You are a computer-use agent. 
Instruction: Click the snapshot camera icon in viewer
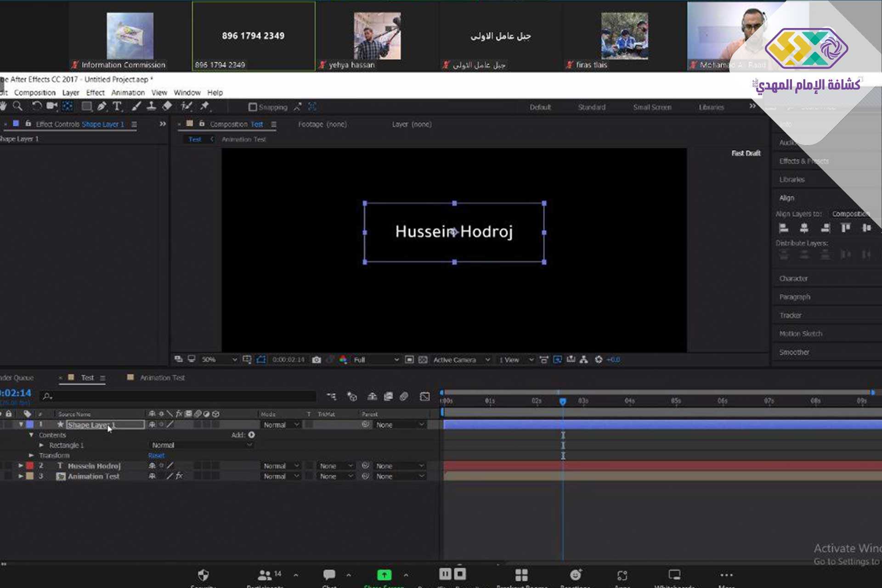coord(317,360)
